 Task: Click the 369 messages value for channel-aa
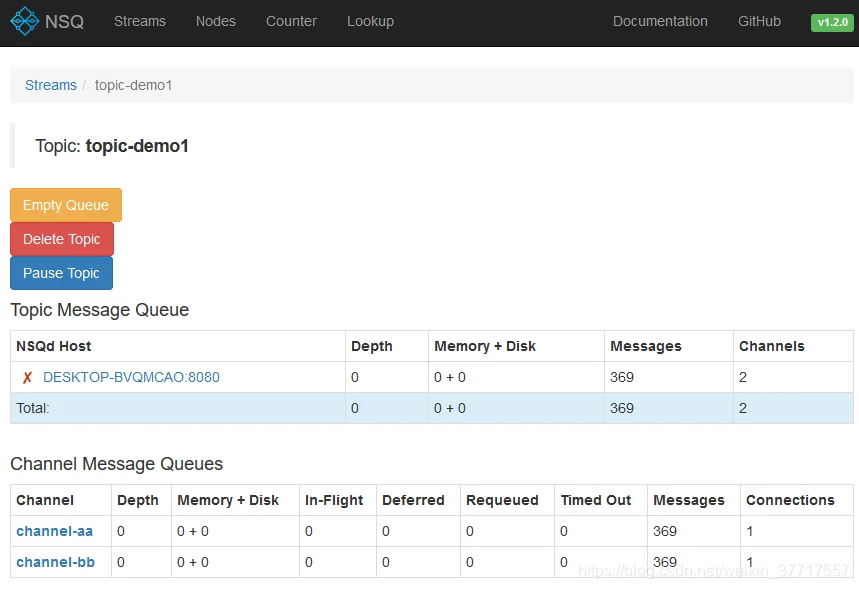[665, 531]
